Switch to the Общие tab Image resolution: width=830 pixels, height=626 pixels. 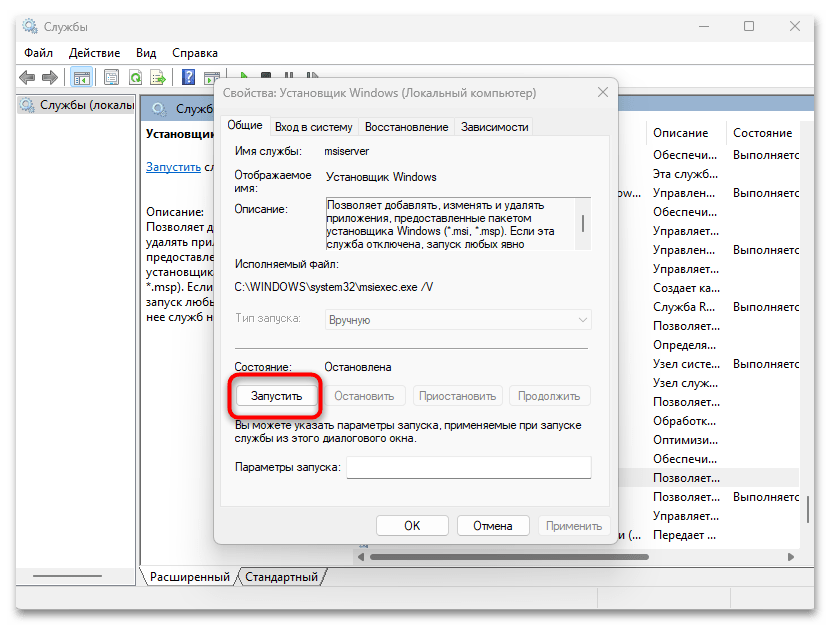pyautogui.click(x=245, y=125)
